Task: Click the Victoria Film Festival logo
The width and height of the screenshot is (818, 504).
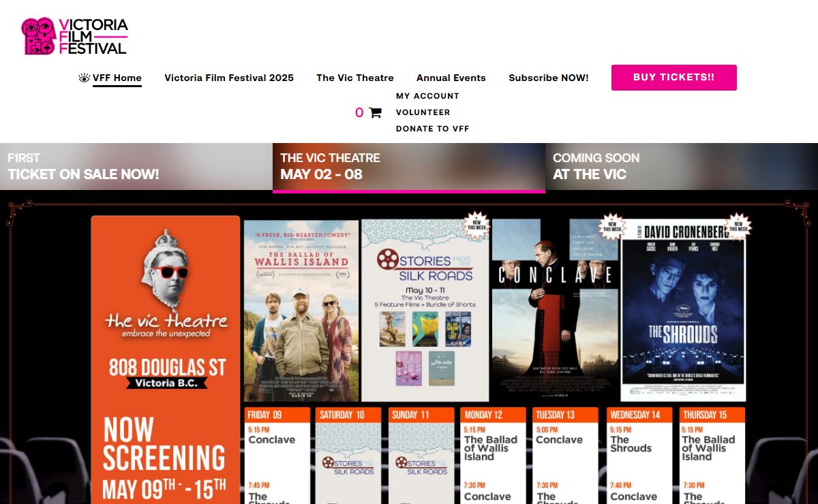Action: [74, 36]
